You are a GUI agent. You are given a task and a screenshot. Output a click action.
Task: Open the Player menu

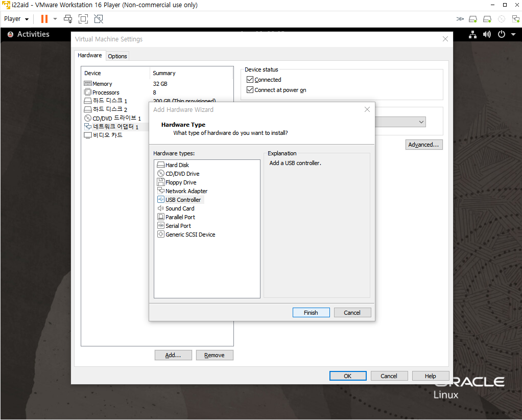point(16,19)
